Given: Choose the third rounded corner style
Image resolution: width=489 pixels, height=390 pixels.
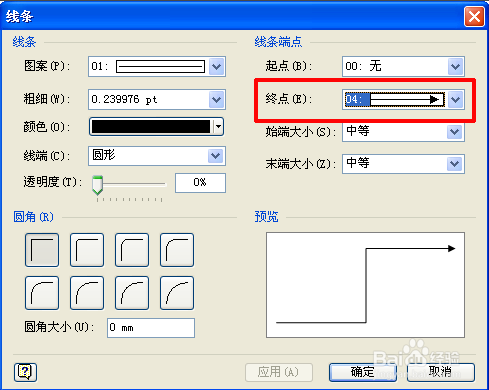Looking at the screenshot, I should 132,250.
